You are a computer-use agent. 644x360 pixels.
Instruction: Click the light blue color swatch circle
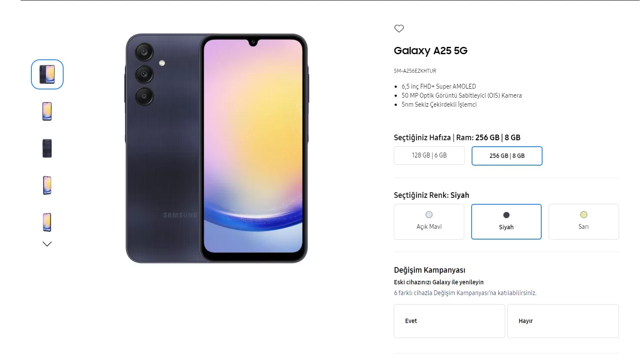tap(429, 215)
